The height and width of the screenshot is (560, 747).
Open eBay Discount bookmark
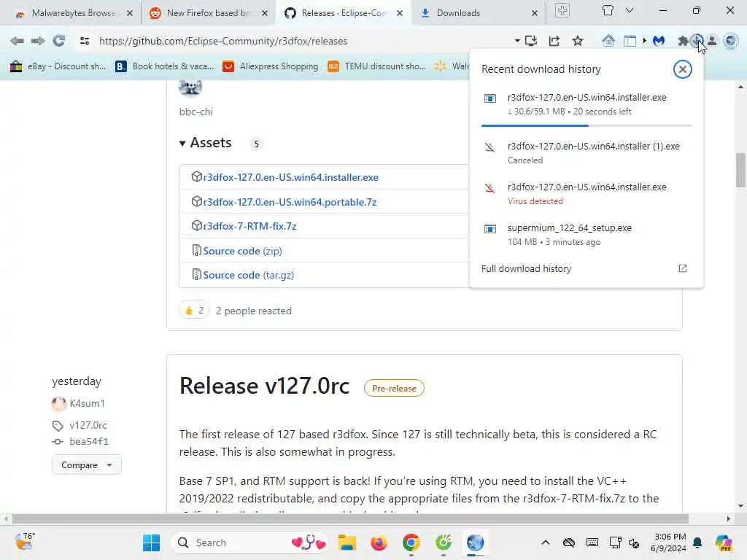tap(58, 66)
